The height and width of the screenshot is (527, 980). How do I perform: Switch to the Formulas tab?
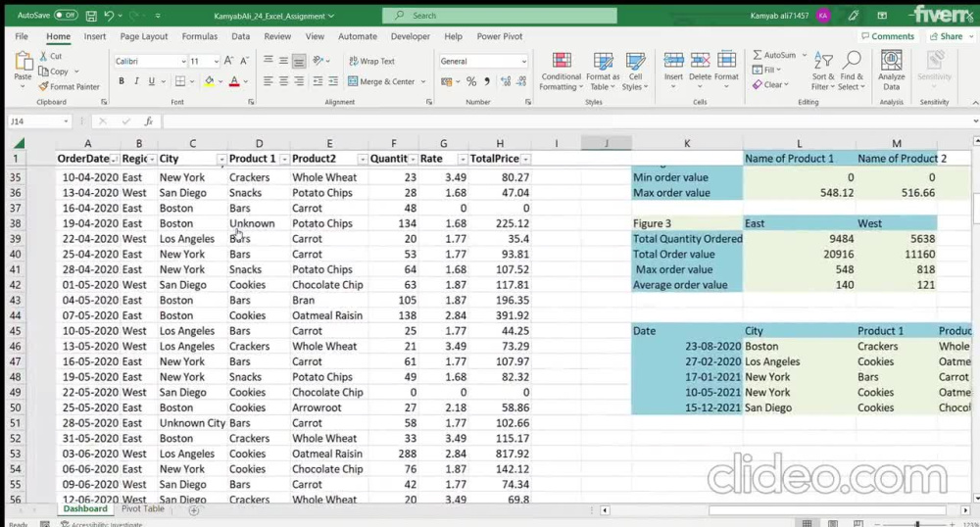click(x=199, y=36)
